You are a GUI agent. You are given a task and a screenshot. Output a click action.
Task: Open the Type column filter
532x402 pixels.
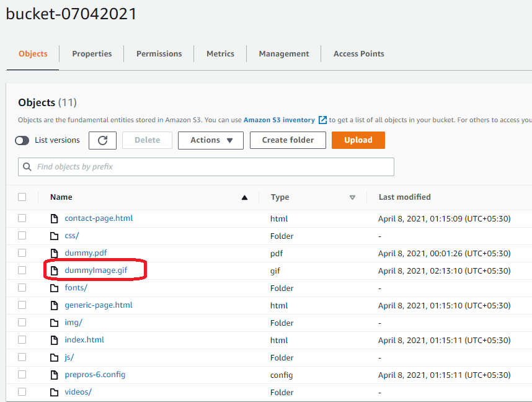pyautogui.click(x=352, y=197)
